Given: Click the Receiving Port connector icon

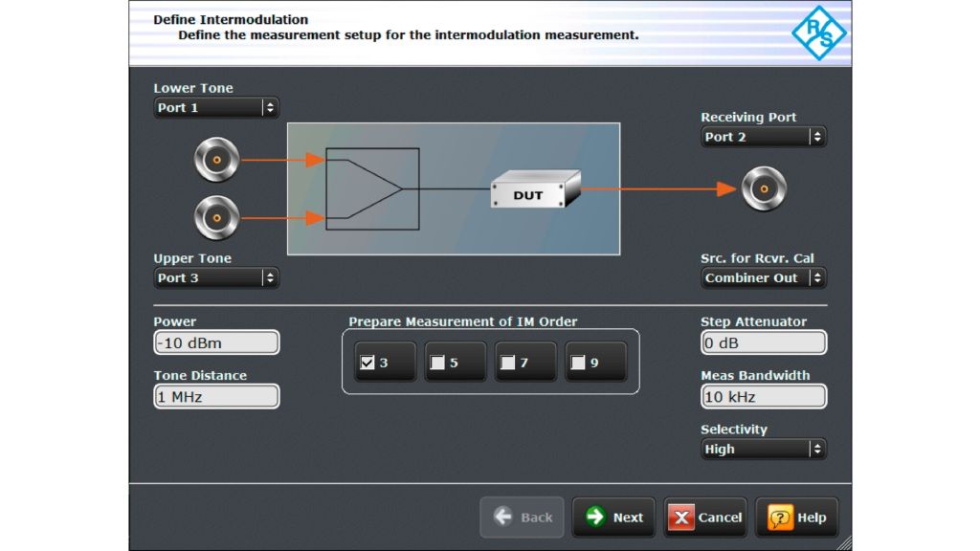Looking at the screenshot, I should tap(764, 189).
